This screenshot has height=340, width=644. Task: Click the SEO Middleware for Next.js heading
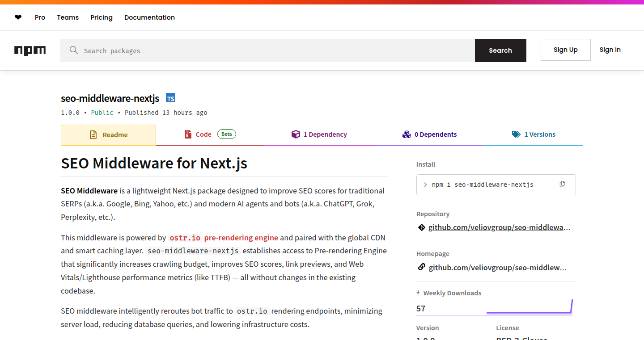tap(154, 164)
